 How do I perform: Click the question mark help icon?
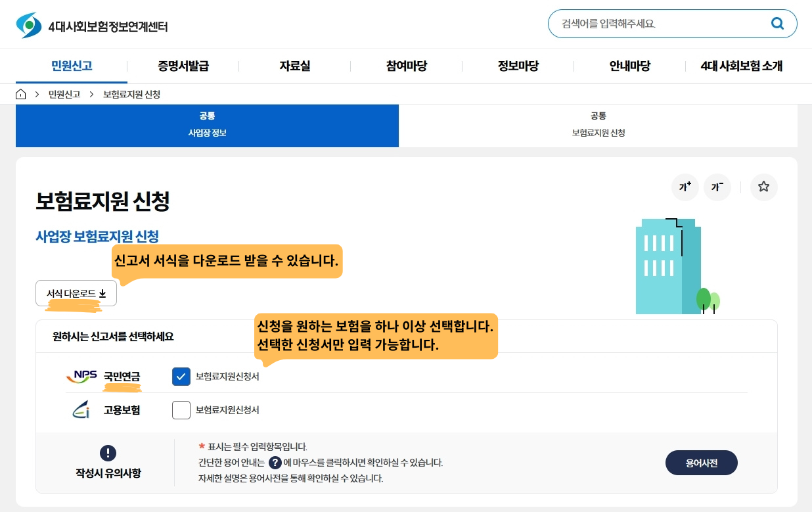tap(275, 462)
